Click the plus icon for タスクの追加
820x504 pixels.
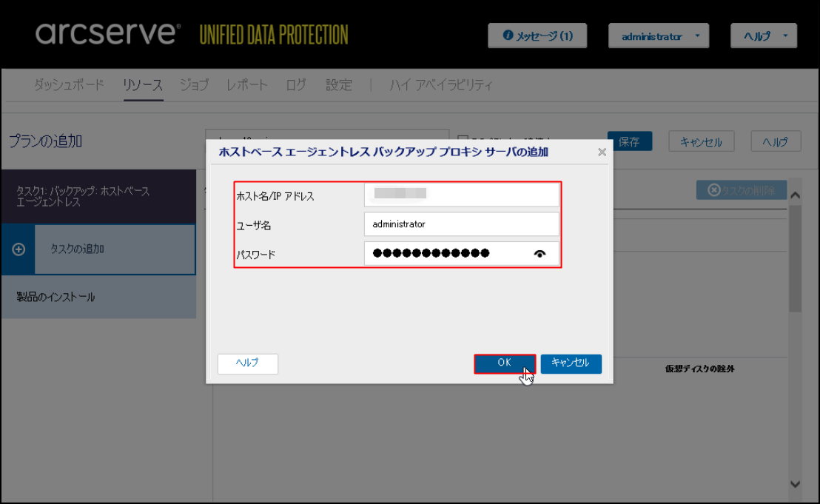[19, 249]
